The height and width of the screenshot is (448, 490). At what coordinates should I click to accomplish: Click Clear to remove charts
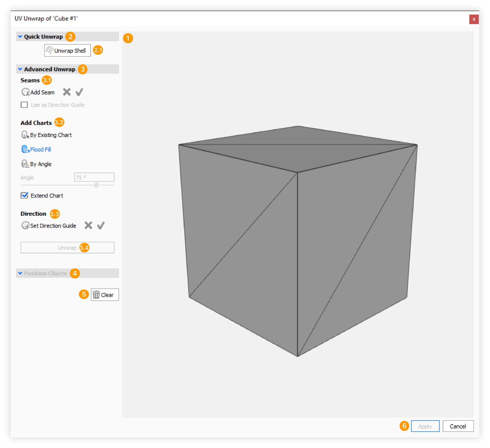pos(105,295)
